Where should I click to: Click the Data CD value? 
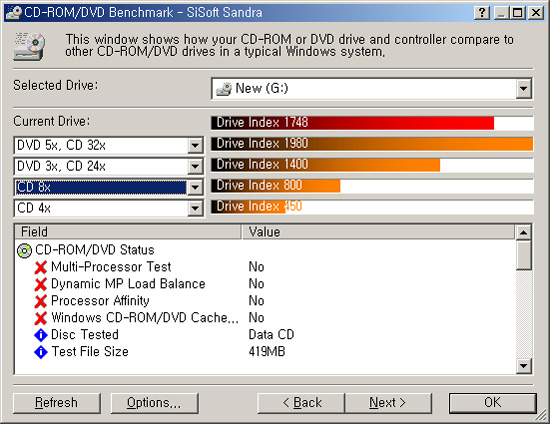[x=271, y=335]
